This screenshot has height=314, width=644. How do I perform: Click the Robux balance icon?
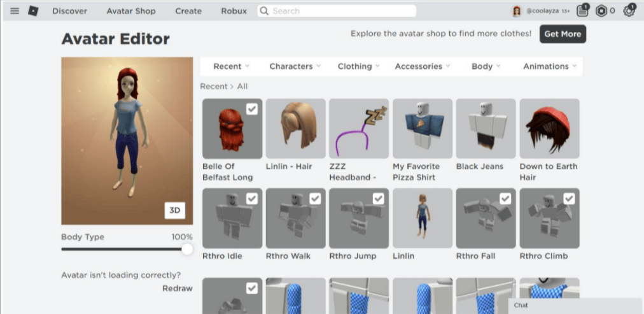click(x=601, y=11)
